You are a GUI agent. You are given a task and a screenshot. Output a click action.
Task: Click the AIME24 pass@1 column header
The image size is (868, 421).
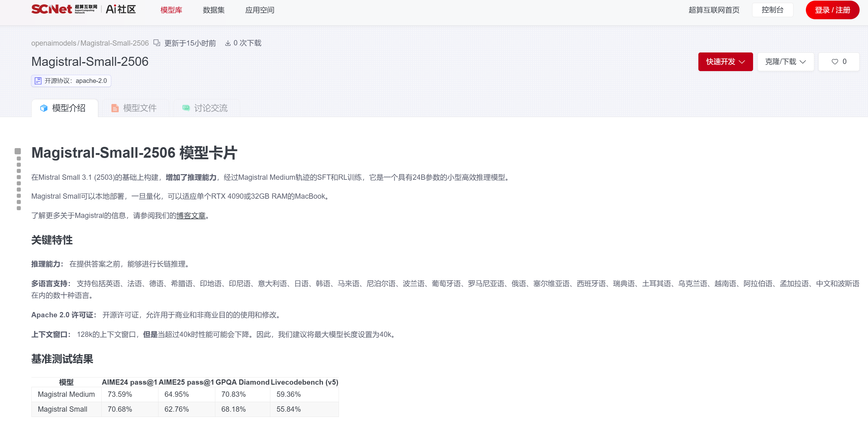tap(130, 382)
